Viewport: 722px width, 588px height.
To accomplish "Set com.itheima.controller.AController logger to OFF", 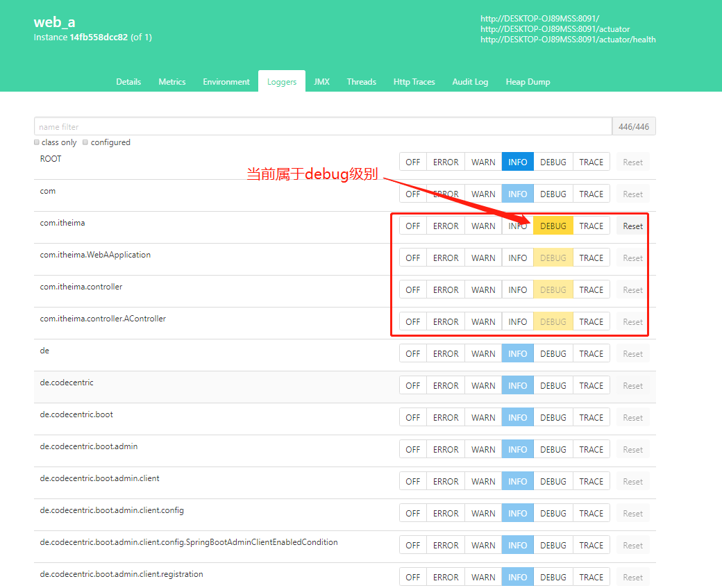I will click(x=412, y=321).
